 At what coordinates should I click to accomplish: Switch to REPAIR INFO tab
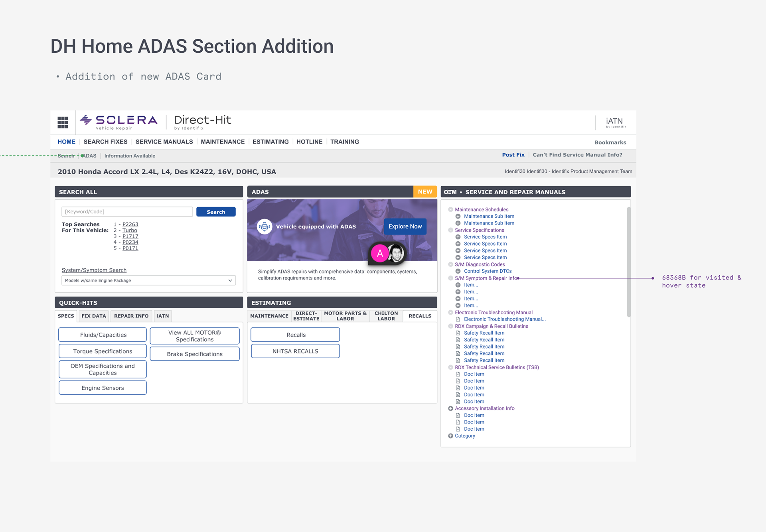[131, 316]
